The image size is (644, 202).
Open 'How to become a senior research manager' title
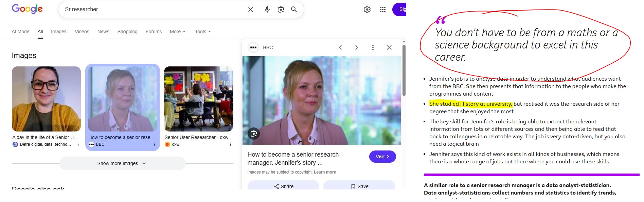[293, 159]
